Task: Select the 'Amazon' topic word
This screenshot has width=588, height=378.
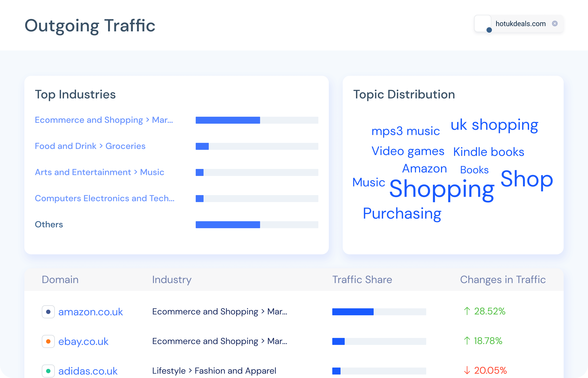Action: point(424,169)
